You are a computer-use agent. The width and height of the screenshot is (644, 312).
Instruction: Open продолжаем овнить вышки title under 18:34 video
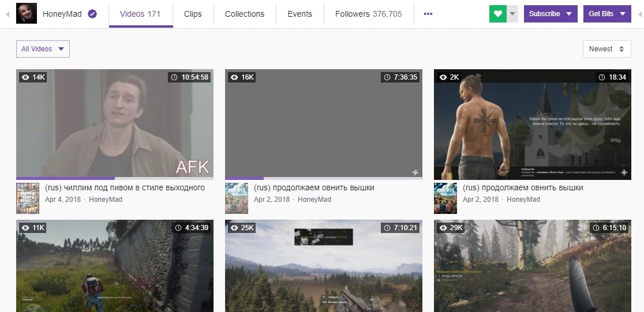[x=523, y=188]
